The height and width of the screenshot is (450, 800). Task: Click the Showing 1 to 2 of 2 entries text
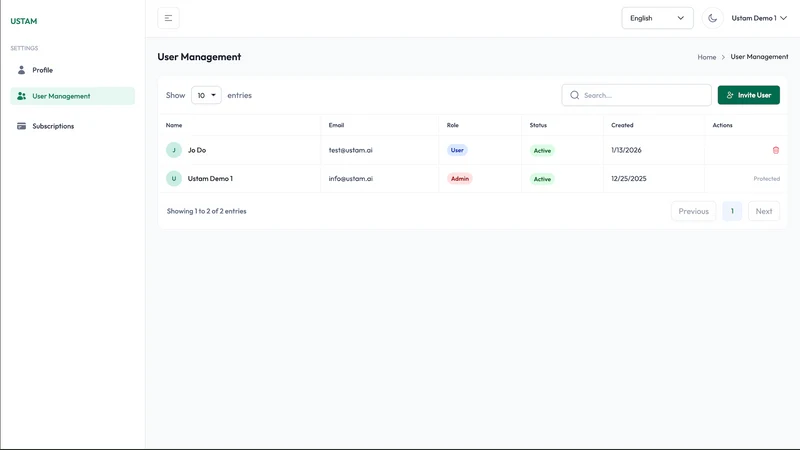206,211
